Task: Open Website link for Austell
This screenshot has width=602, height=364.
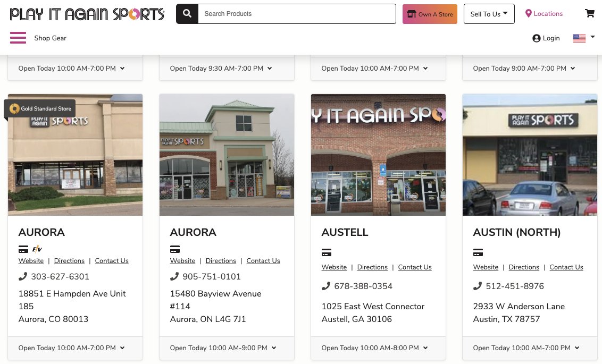Action: coord(334,267)
